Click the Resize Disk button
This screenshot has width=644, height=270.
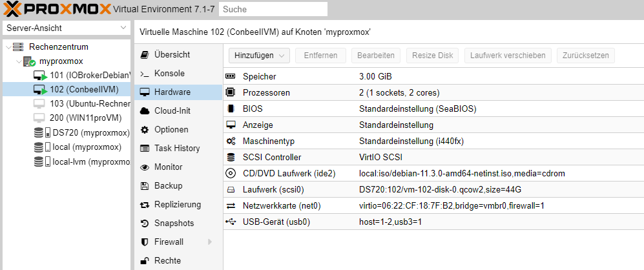pyautogui.click(x=433, y=56)
